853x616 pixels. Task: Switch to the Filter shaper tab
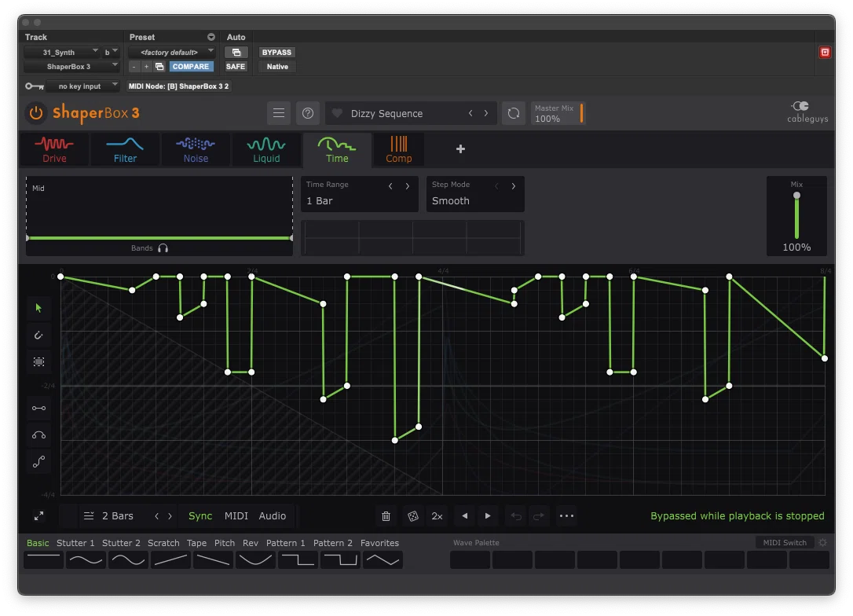[125, 149]
